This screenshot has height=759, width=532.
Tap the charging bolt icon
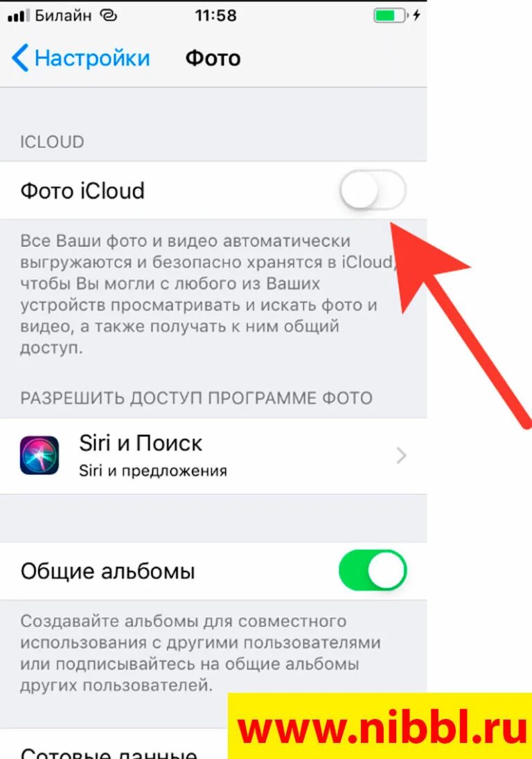pos(417,15)
